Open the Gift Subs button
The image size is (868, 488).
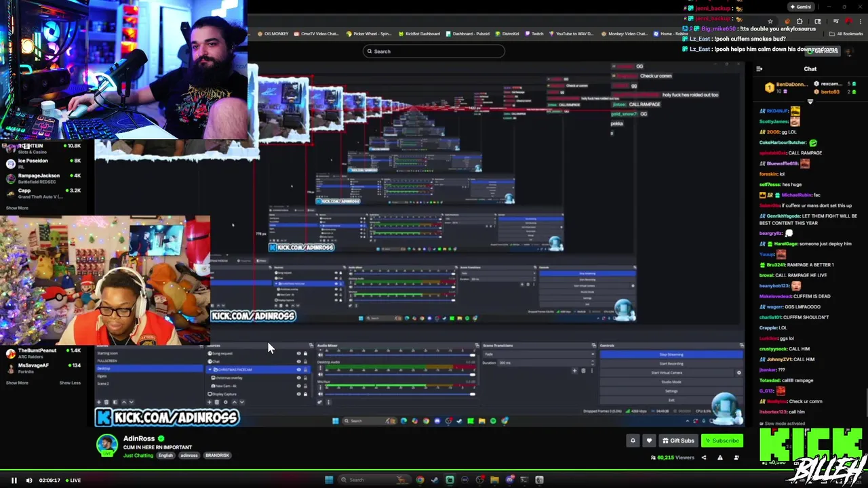click(678, 441)
